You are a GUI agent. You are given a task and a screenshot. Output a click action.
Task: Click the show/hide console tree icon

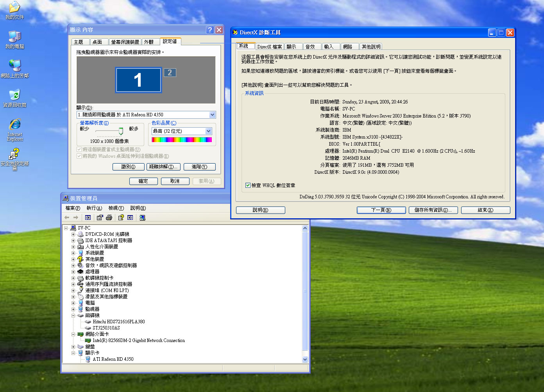point(88,217)
